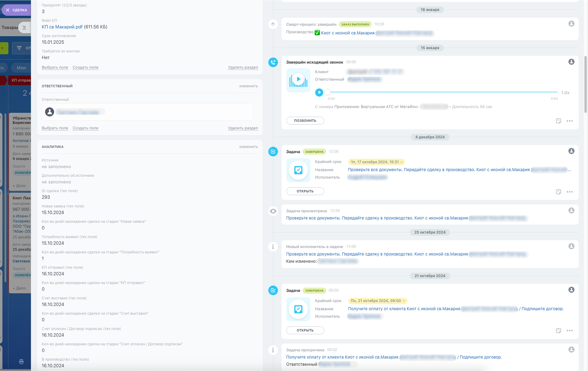Expand Удалить раздел for ОТВЕТСТВЕННЫЙ section
Viewport: 588px width, 371px height.
tap(243, 128)
